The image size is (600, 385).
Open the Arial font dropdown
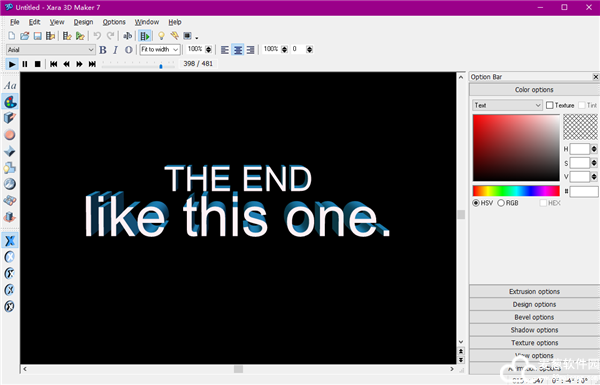pos(51,50)
